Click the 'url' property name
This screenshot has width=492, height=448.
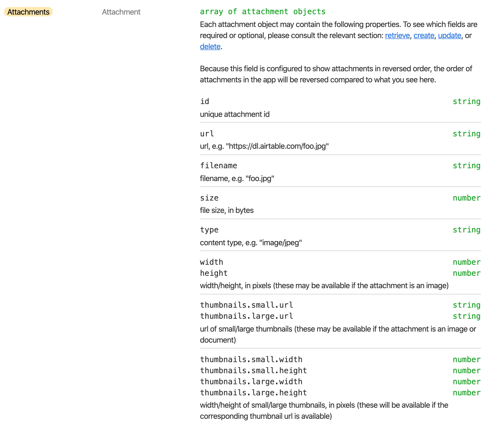(207, 133)
